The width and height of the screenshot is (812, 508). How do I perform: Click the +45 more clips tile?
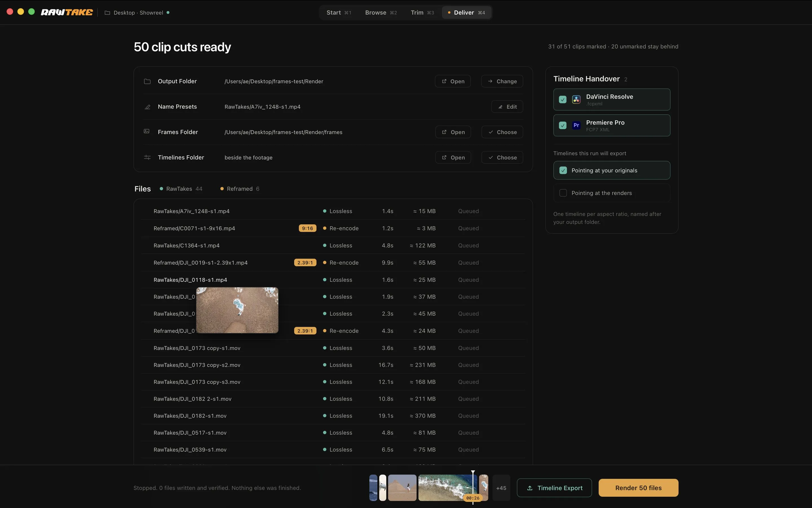[501, 488]
